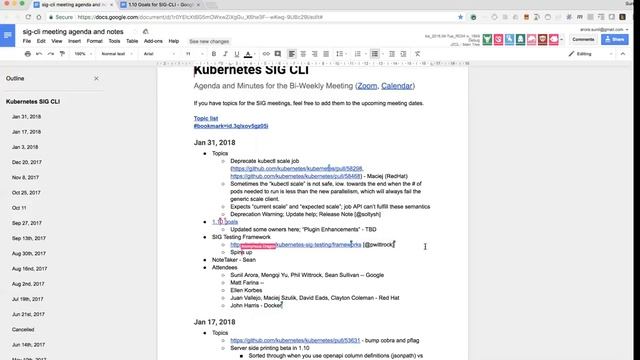Switch to the 1.10 Goals for SIG-CLI tab
Screen dimensions: 640x360
click(161, 5)
